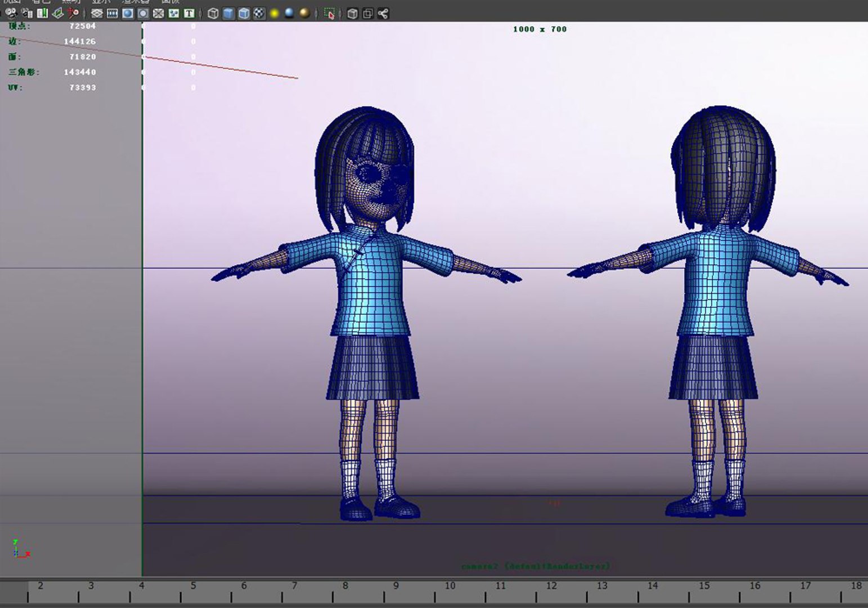Click the vertex count 72504
The image size is (868, 608).
tap(83, 26)
